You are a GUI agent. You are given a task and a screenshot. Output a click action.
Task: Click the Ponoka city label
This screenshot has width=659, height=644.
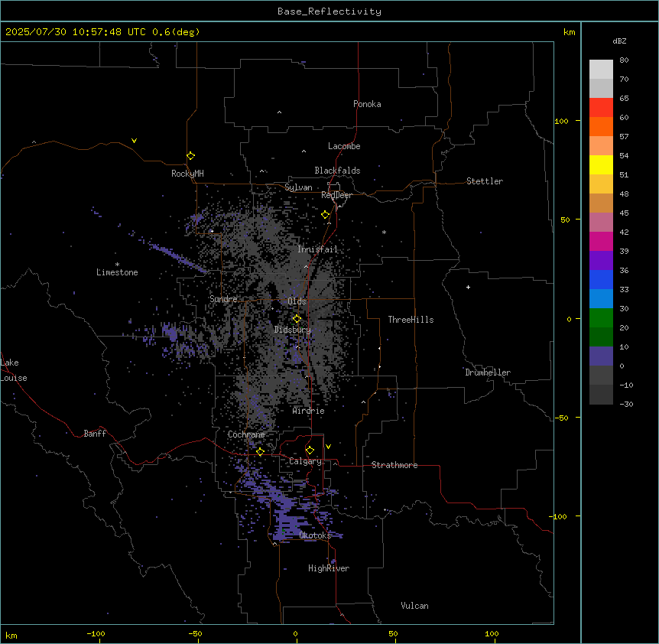click(x=367, y=104)
